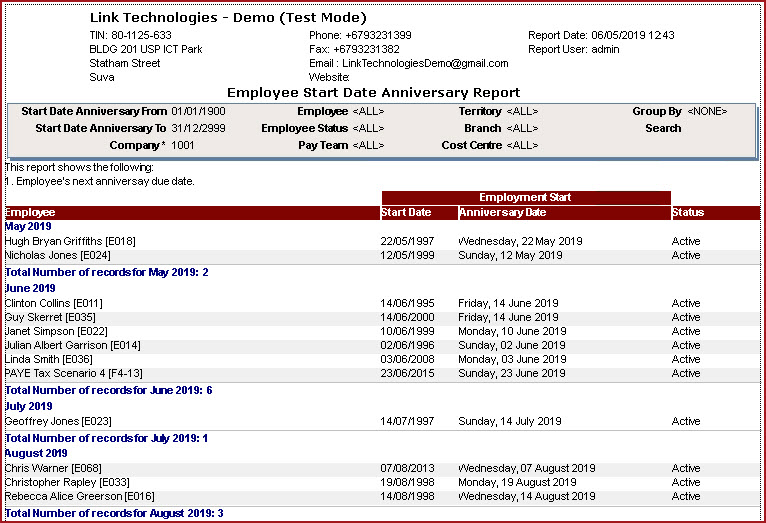
Task: Select the Company filter value 1001
Action: (x=184, y=145)
